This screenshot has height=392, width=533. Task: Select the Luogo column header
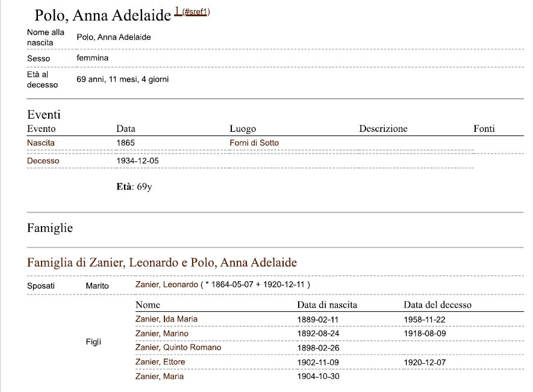(243, 129)
